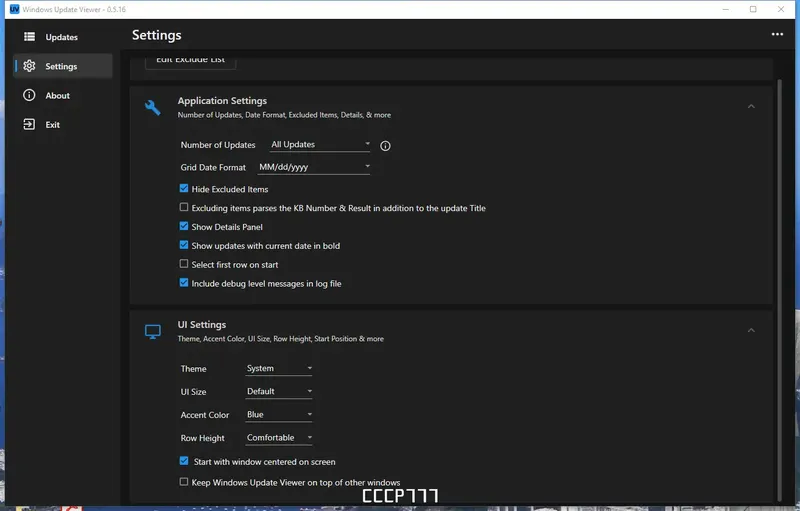
Task: Enable Keep Windows Update Viewer on top
Action: [x=184, y=482]
